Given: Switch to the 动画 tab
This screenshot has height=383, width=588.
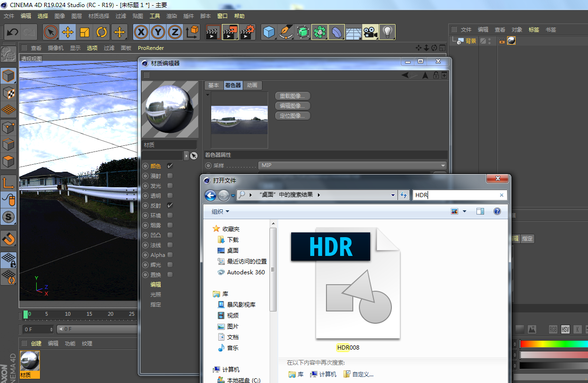Looking at the screenshot, I should point(252,85).
